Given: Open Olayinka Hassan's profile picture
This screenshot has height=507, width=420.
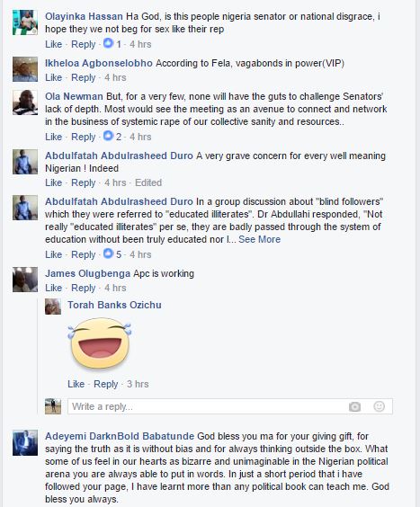Looking at the screenshot, I should click(x=25, y=22).
